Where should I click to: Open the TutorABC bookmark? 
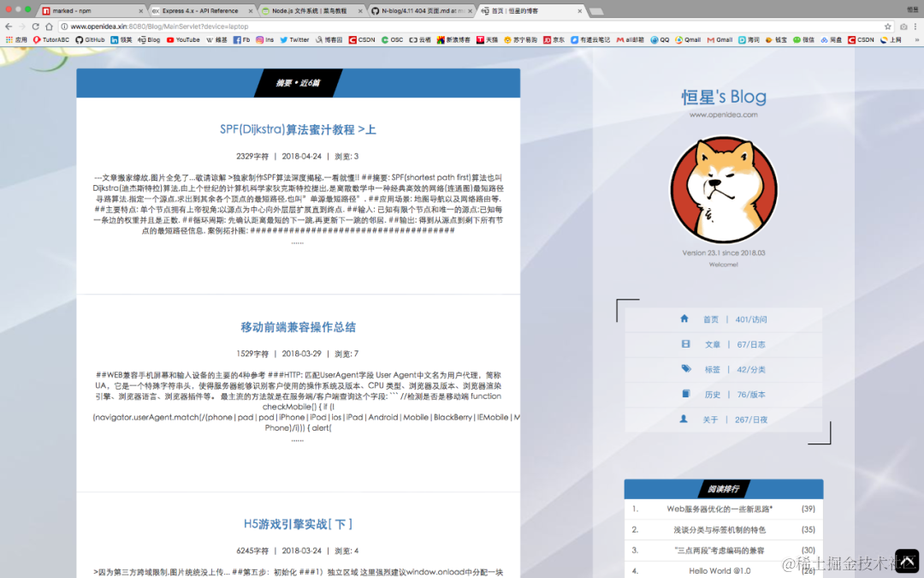[51, 40]
